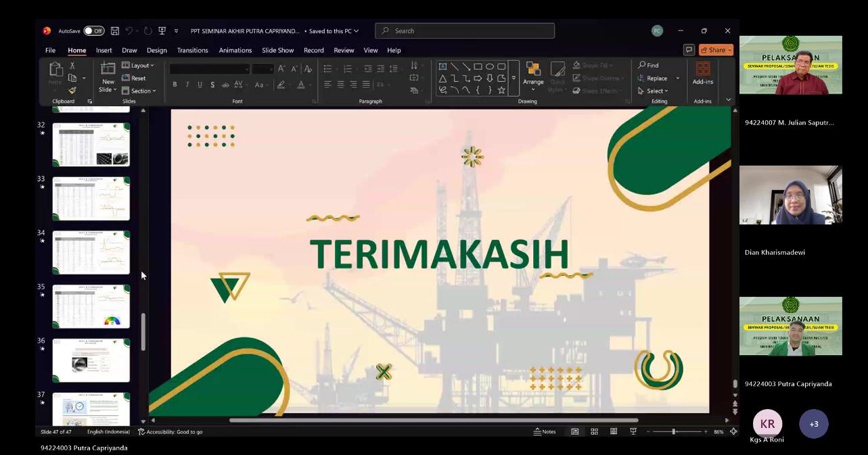Viewport: 868px width, 455px height.
Task: Open Reading View from status bar
Action: coord(614,432)
